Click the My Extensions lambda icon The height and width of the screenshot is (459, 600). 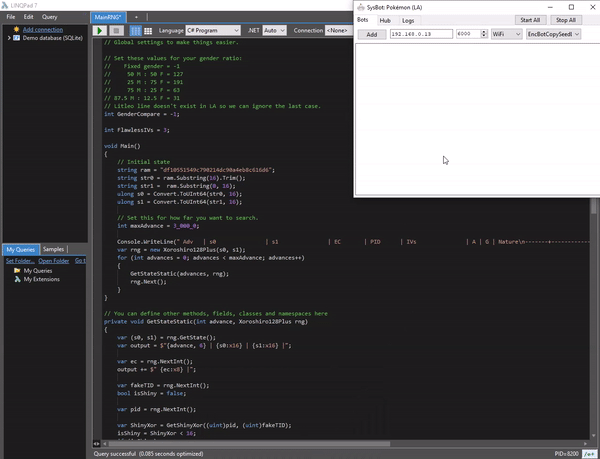17,279
